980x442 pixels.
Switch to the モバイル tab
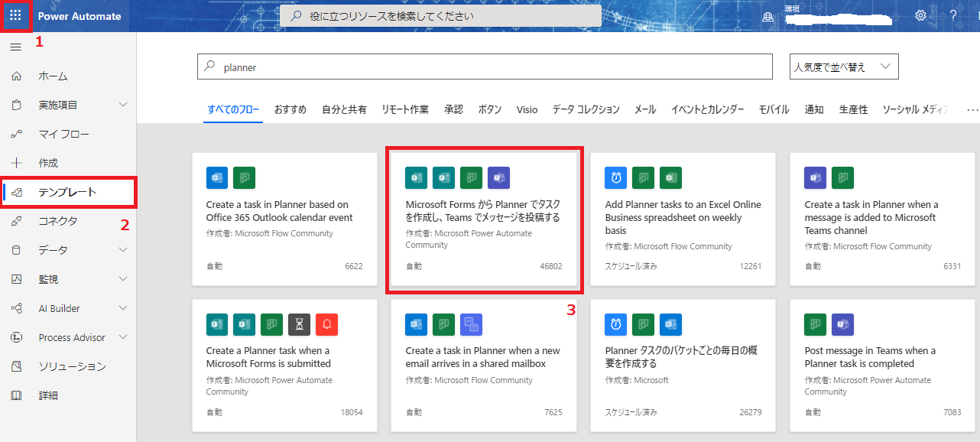774,110
